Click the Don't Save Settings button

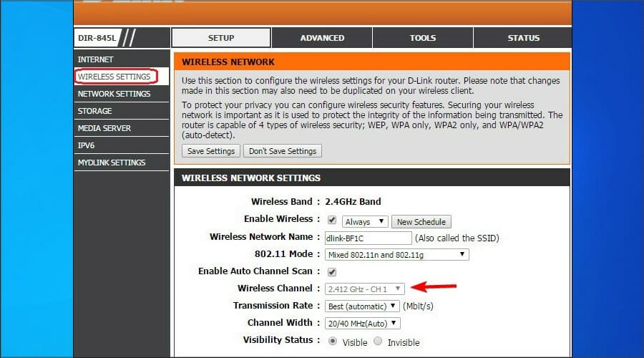(x=283, y=151)
